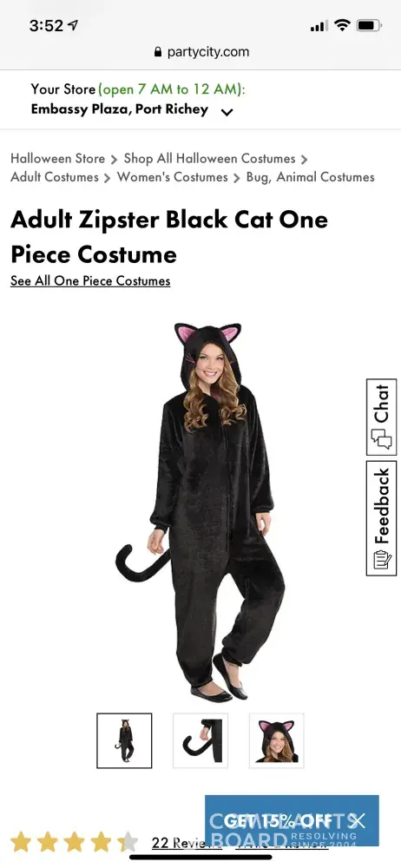
Task: Expand the Your Store dropdown chevron
Action: pyautogui.click(x=227, y=112)
